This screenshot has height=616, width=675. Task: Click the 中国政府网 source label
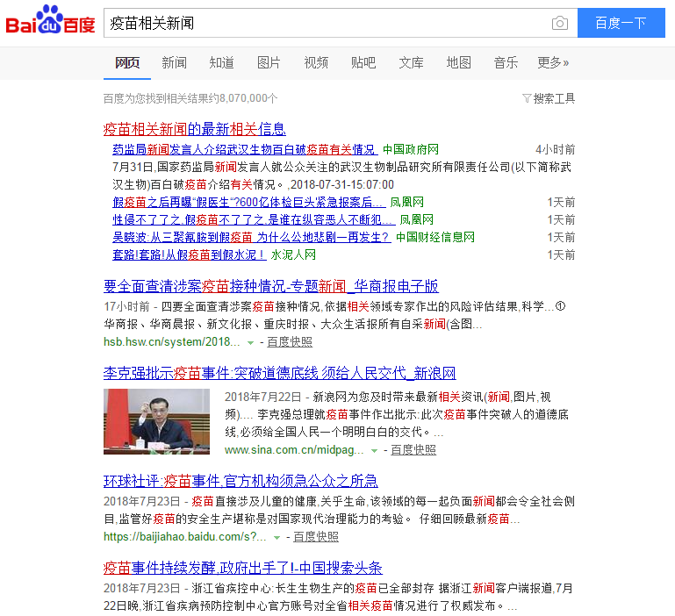[411, 150]
